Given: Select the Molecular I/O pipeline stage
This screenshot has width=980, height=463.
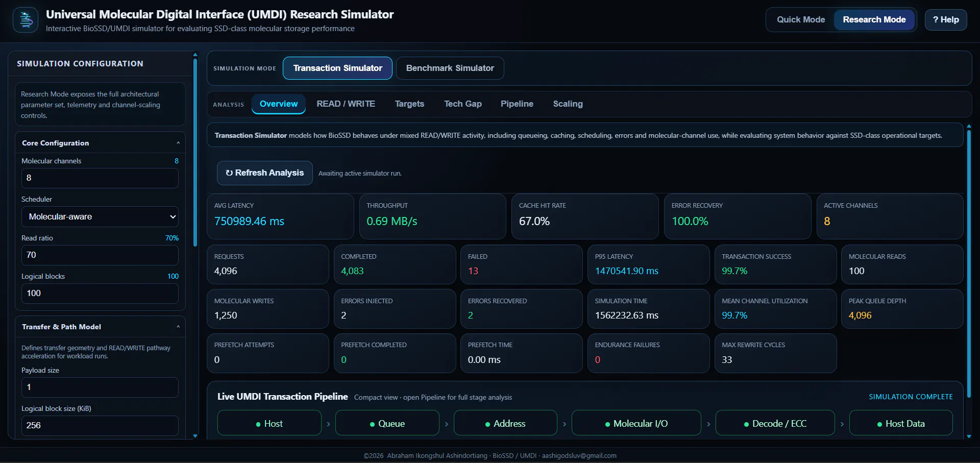Looking at the screenshot, I should click(x=636, y=423).
